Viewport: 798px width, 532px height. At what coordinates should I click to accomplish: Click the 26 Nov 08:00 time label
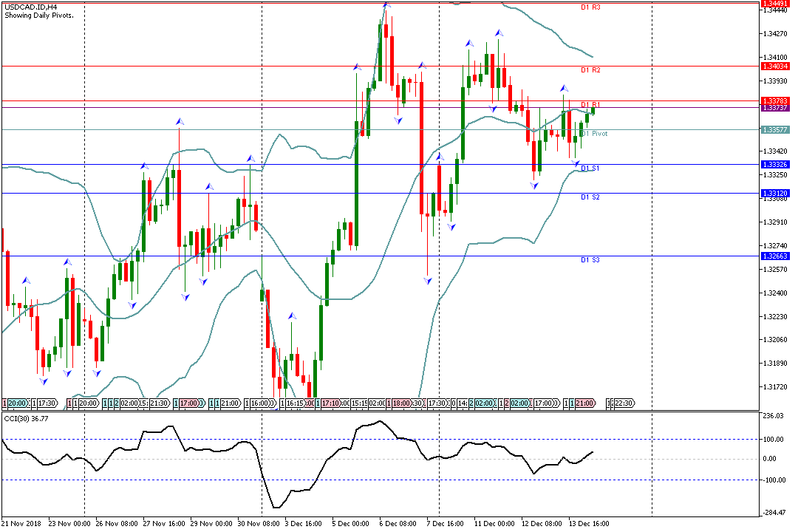117,523
